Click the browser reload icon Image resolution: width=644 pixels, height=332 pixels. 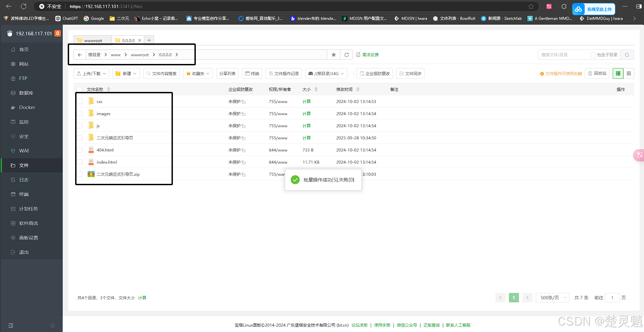pos(24,6)
